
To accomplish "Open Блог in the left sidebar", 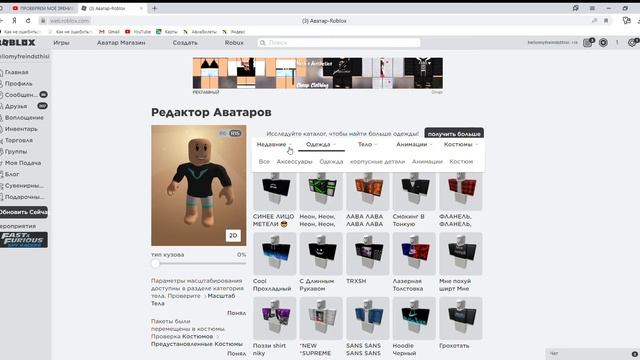I will point(12,174).
